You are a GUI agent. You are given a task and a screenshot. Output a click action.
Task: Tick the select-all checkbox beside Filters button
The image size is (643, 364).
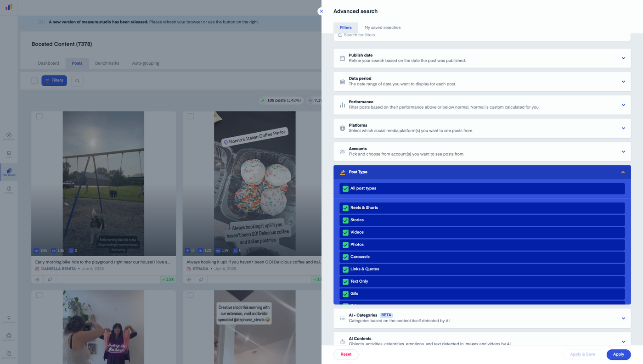click(34, 81)
